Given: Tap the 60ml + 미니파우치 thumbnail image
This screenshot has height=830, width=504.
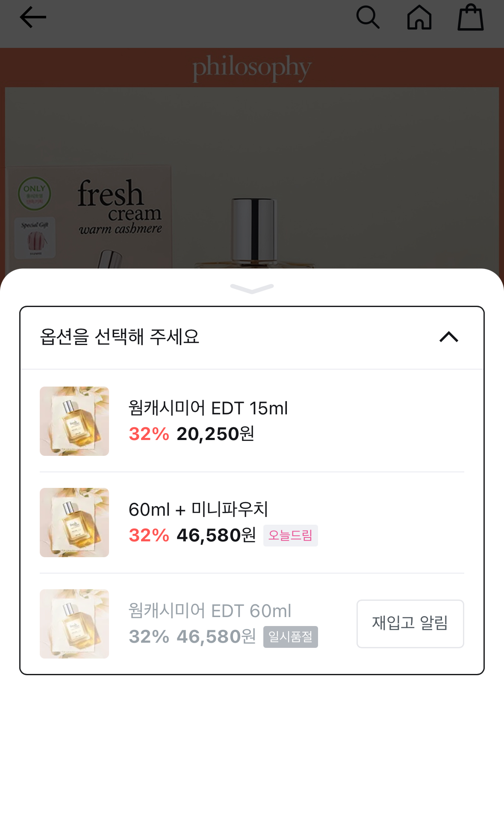Looking at the screenshot, I should 74,523.
